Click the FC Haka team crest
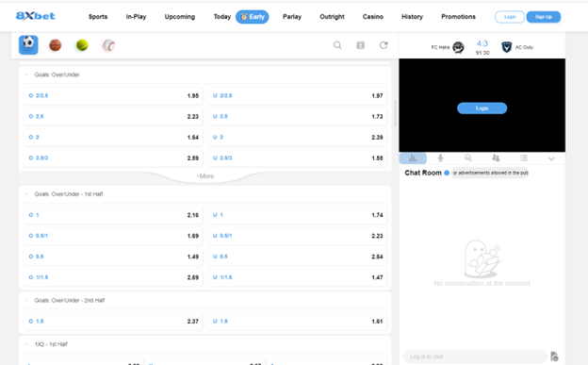 tap(458, 47)
